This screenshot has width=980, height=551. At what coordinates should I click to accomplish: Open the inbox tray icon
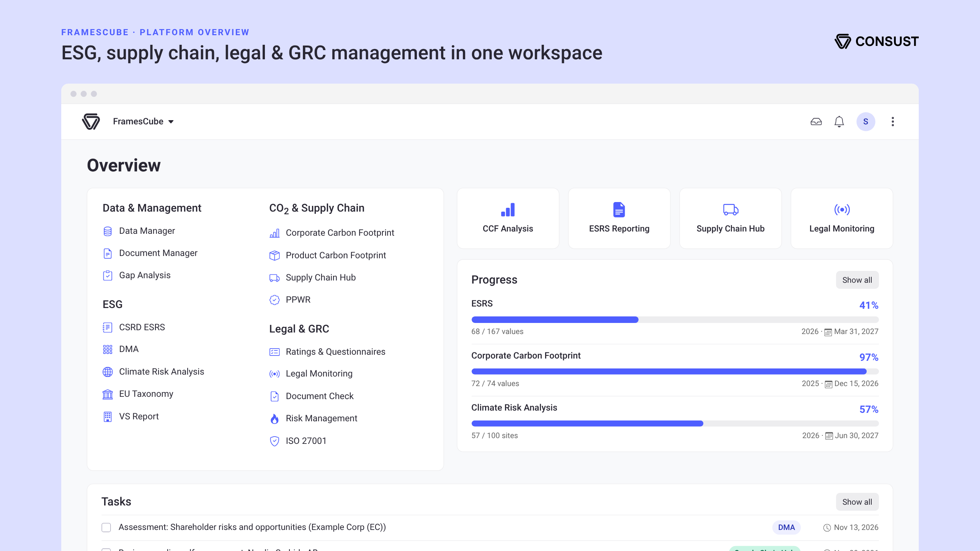coord(816,122)
